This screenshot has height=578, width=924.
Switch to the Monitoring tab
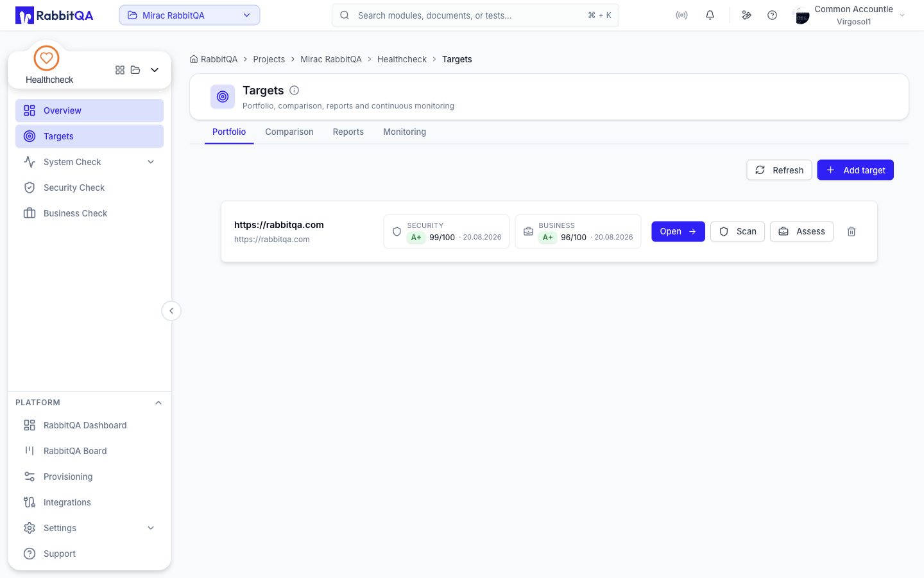tap(405, 132)
